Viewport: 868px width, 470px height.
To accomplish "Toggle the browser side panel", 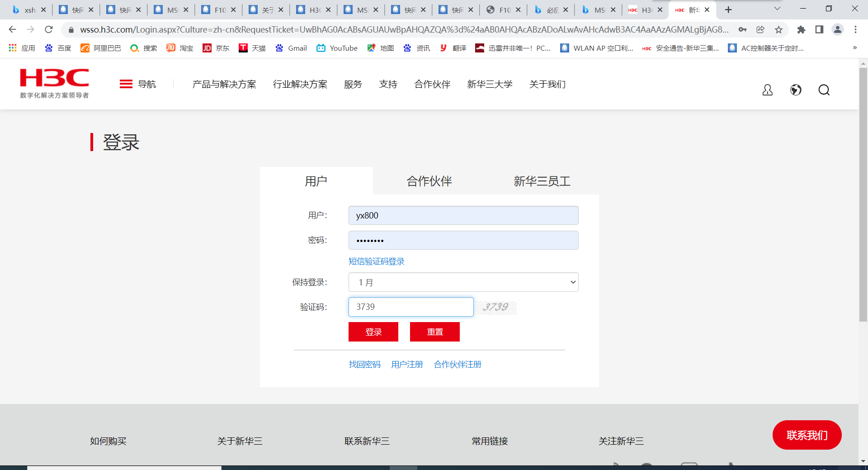I will pos(819,29).
